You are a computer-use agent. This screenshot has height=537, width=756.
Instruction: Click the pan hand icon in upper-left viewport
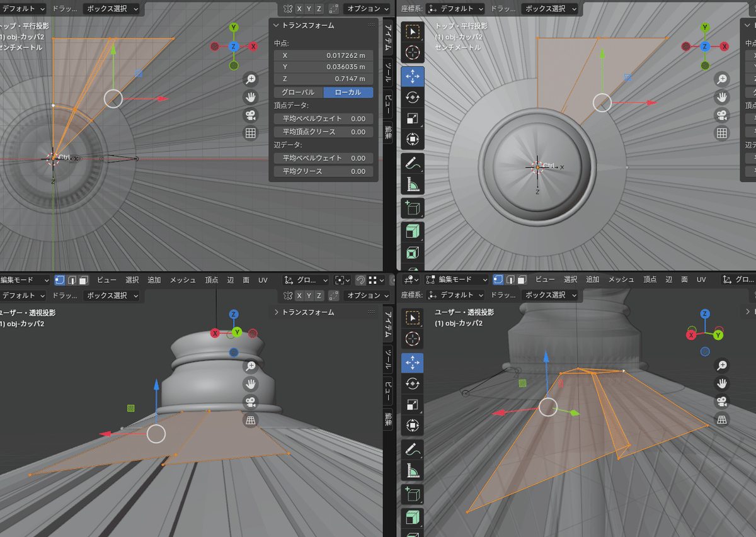pyautogui.click(x=251, y=97)
